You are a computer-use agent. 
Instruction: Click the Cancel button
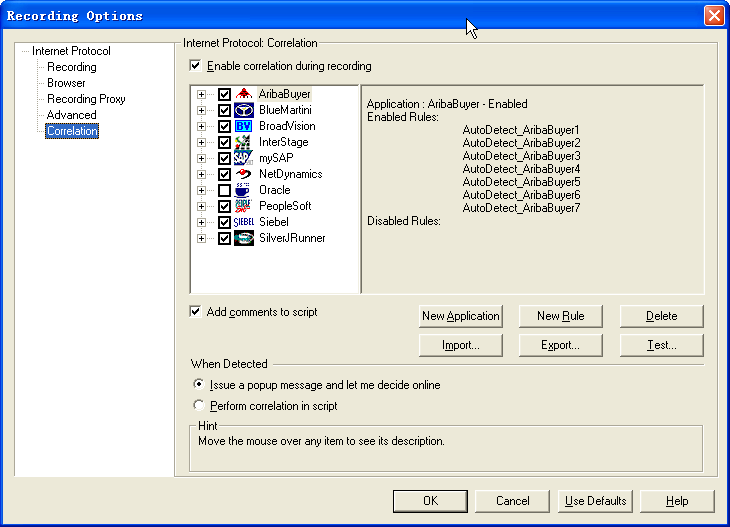(513, 501)
